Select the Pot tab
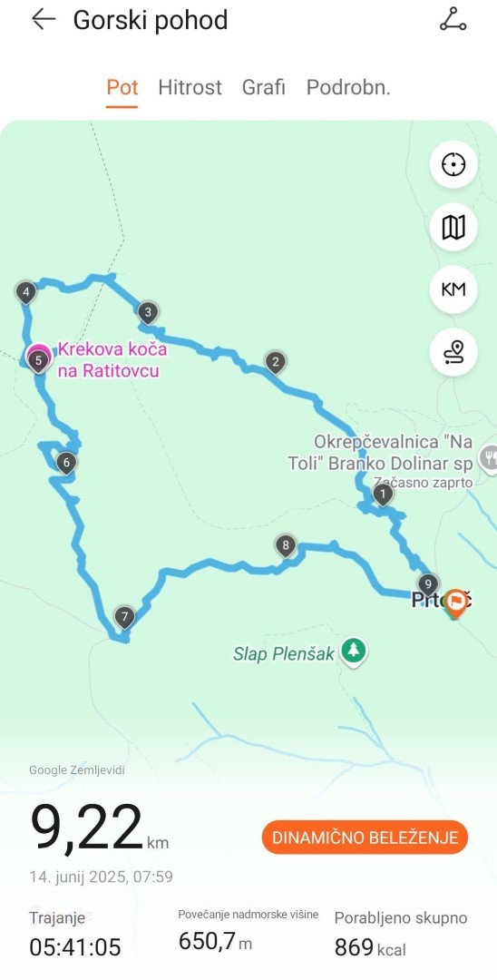 pyautogui.click(x=122, y=87)
